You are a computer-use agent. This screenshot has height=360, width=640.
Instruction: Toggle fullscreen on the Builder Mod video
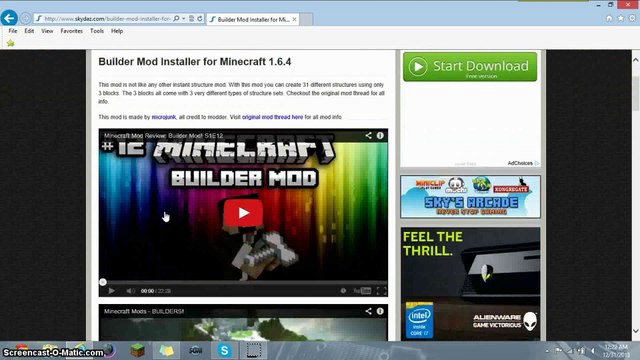coord(381,291)
